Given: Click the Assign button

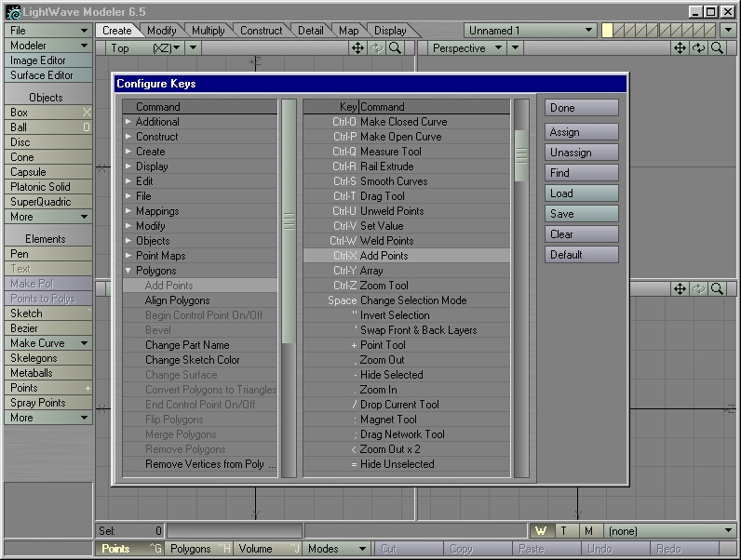Looking at the screenshot, I should point(581,132).
